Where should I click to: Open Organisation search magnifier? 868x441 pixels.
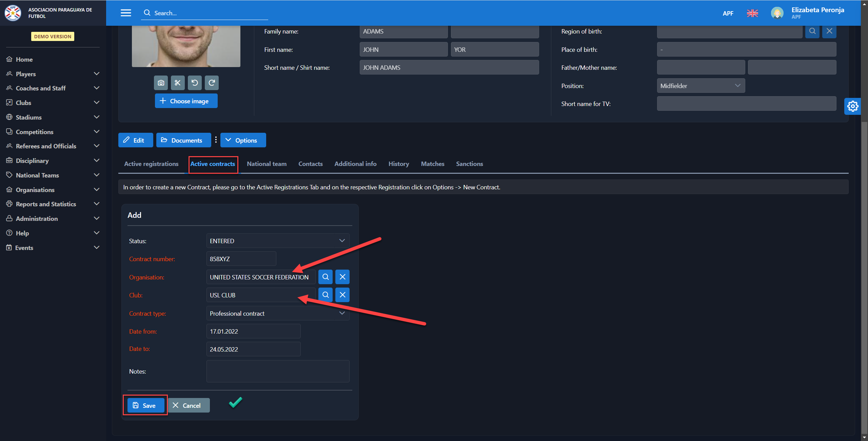pos(325,277)
